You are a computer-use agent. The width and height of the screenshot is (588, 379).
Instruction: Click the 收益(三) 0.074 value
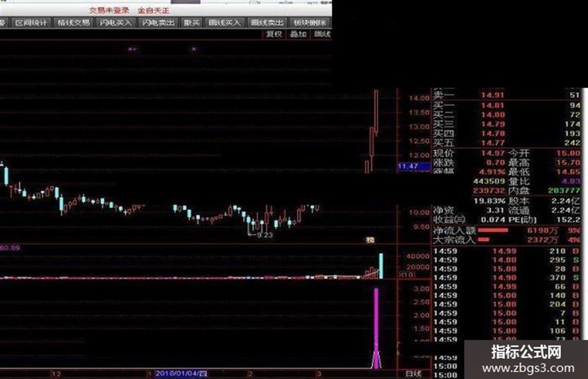click(493, 220)
